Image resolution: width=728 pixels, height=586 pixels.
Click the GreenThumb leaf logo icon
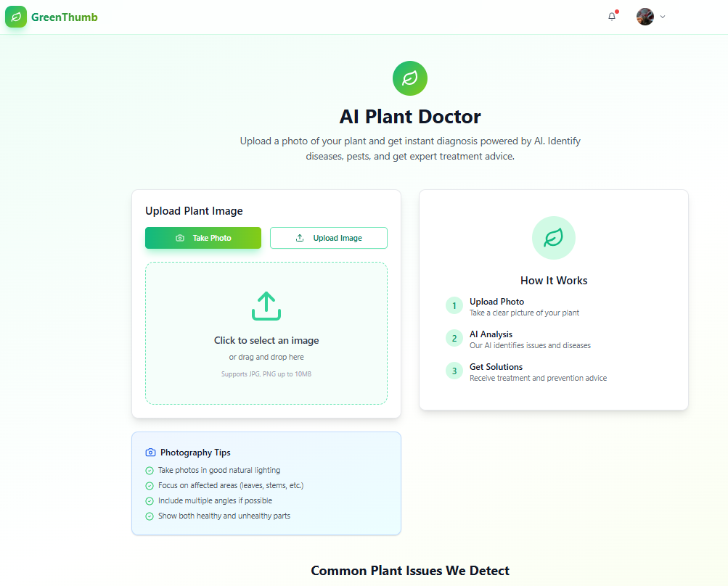click(x=15, y=16)
